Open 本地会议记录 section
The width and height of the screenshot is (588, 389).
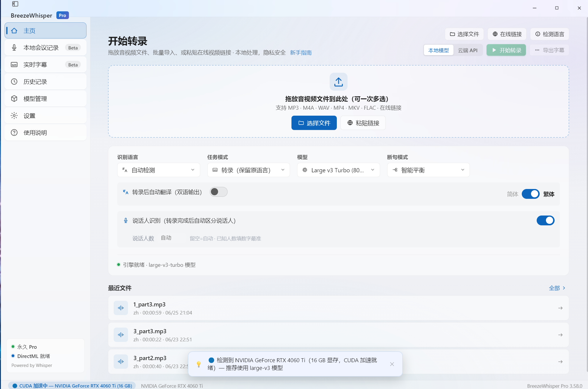click(x=45, y=48)
